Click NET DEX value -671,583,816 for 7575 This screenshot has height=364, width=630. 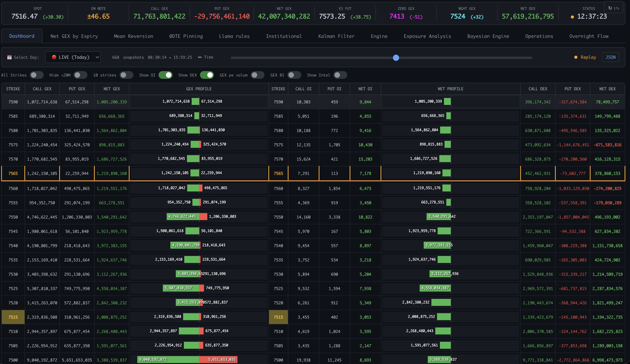[608, 145]
